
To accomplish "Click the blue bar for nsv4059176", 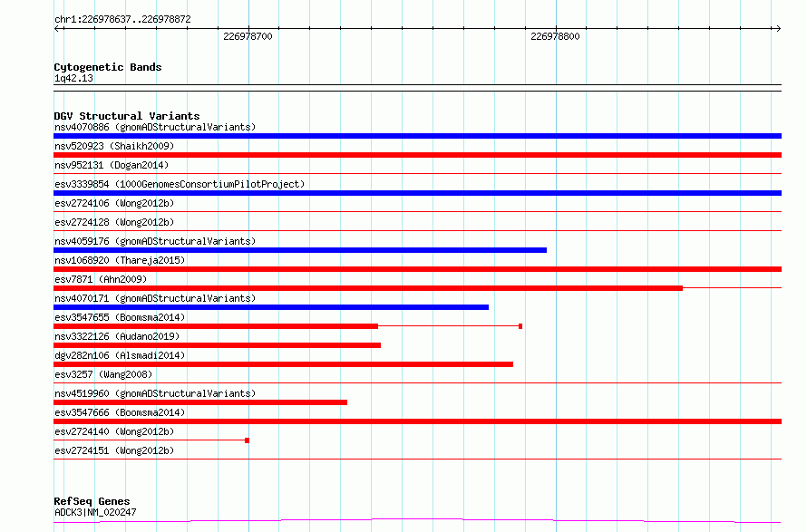I will [x=300, y=250].
